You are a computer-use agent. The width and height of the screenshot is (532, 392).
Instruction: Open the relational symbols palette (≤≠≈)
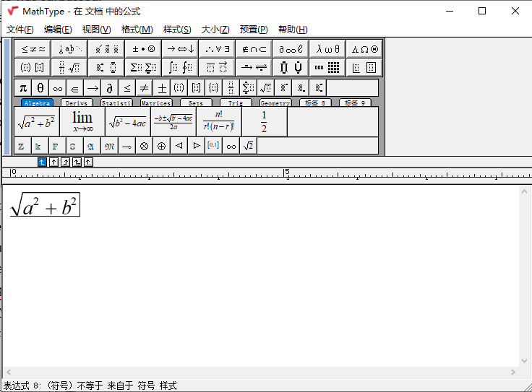tap(33, 49)
